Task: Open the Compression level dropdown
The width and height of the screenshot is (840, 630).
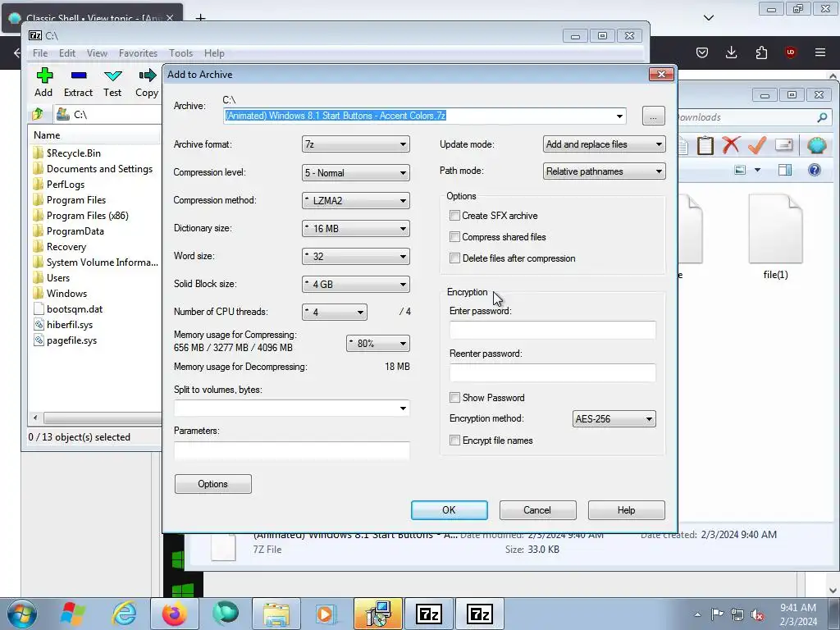Action: click(x=356, y=172)
